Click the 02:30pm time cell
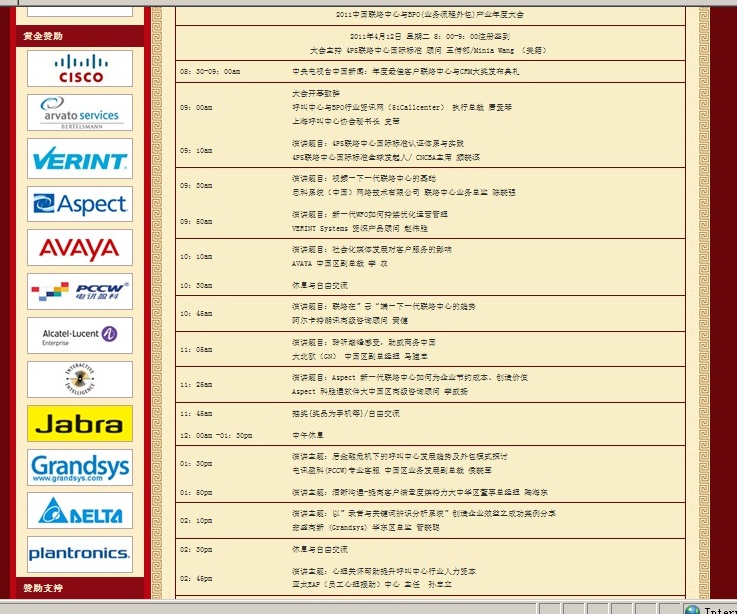This screenshot has height=614, width=737. coord(196,549)
